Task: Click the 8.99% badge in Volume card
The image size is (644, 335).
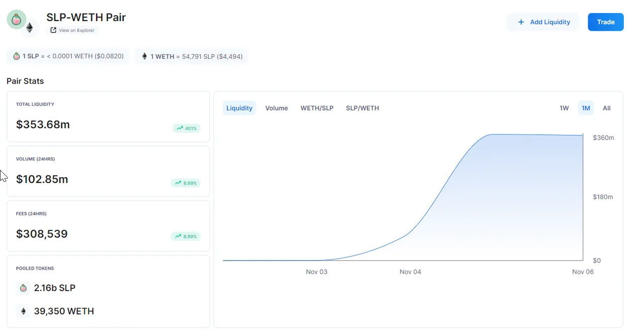Action: 186,183
